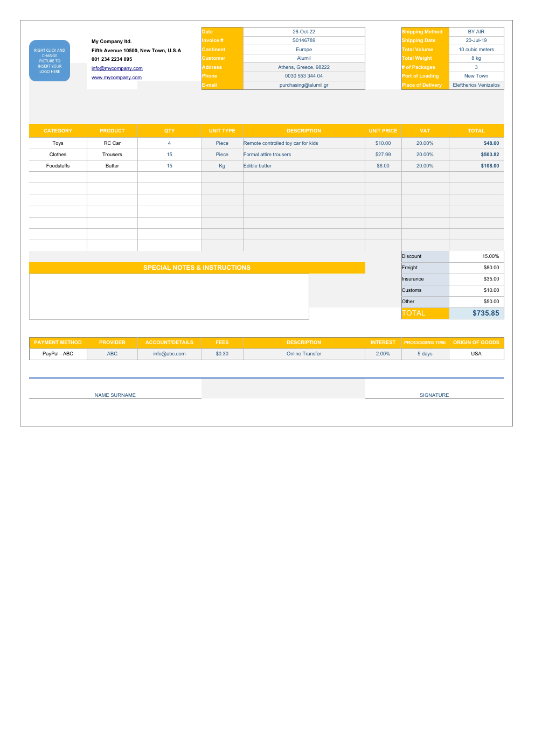Select the Other value $50.00
Screen dimensions: 535x756
[x=476, y=302]
